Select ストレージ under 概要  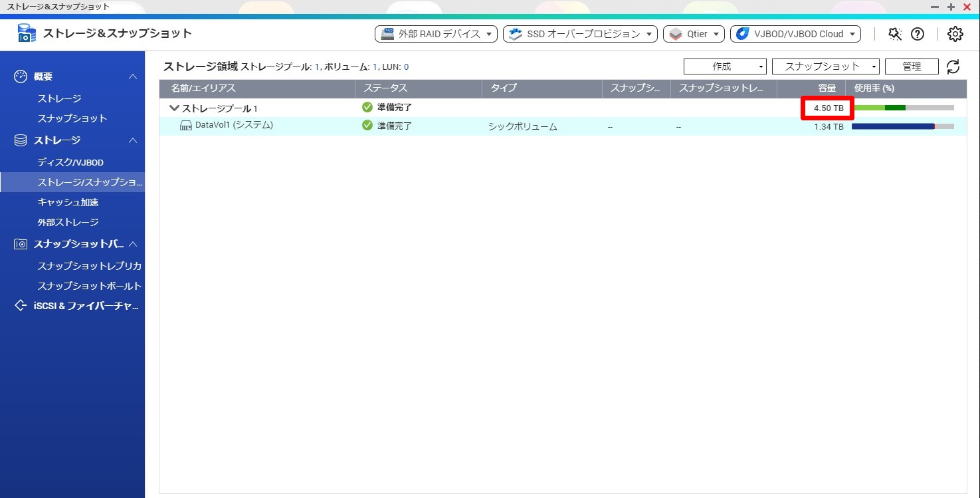[59, 98]
